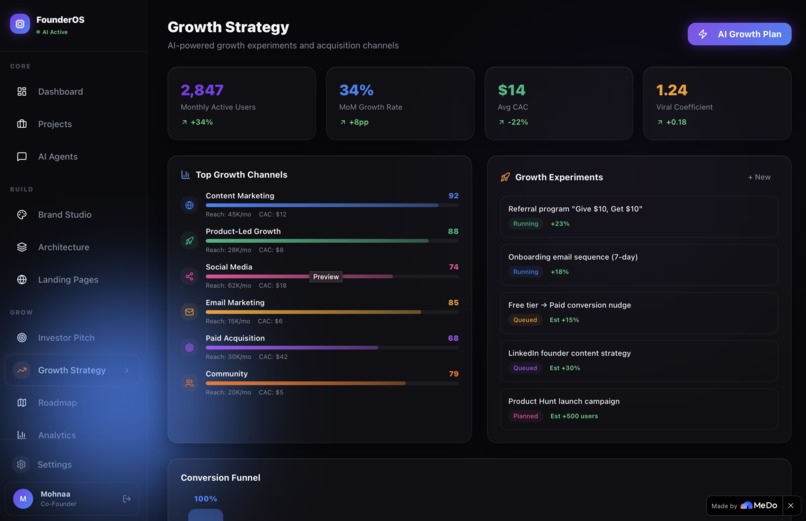Image resolution: width=806 pixels, height=521 pixels.
Task: Click the Conversion Funnel heading
Action: [220, 477]
